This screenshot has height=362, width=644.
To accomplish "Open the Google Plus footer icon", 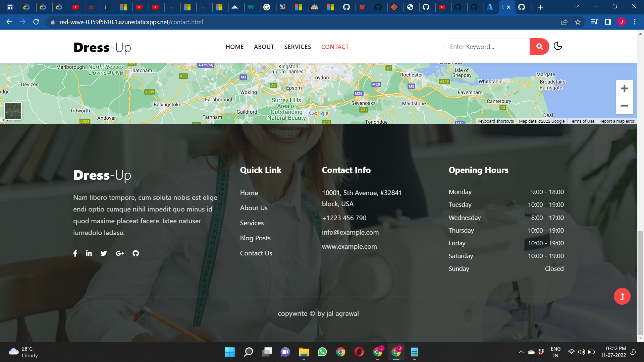I will click(x=120, y=253).
